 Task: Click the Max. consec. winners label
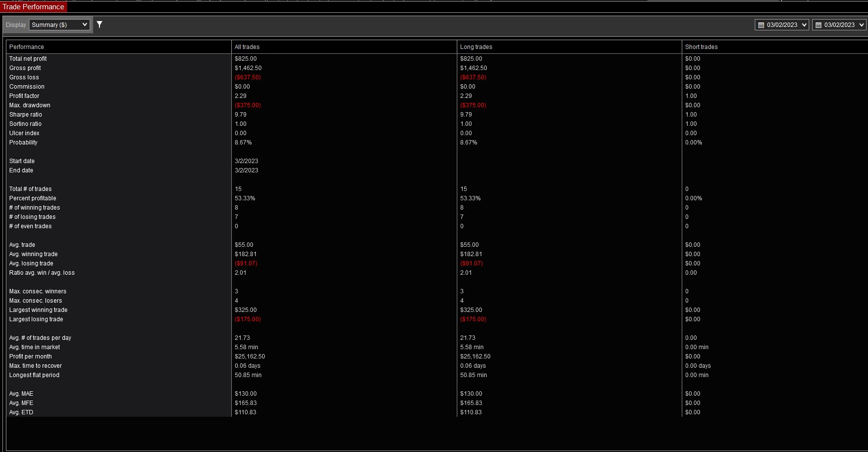38,291
